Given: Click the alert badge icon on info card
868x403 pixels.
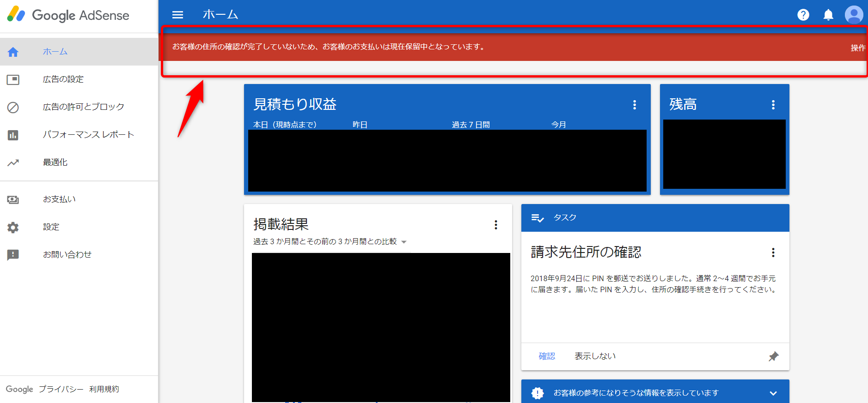Looking at the screenshot, I should pos(538,393).
